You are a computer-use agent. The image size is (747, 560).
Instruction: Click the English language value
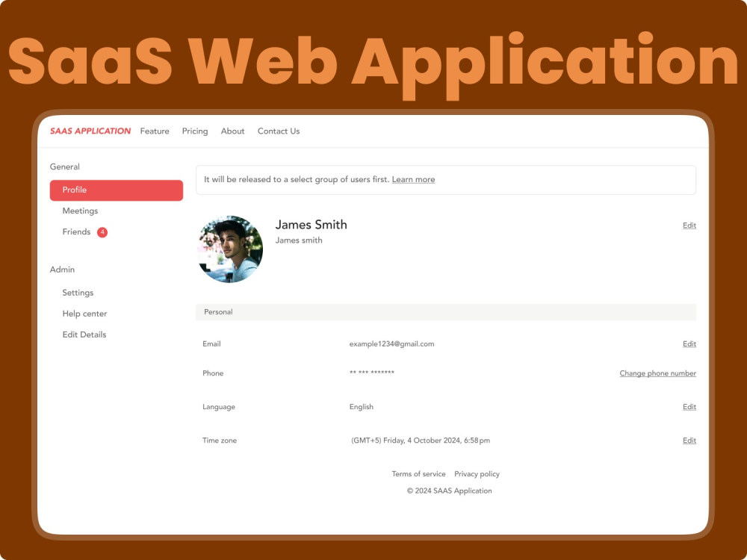coord(361,407)
